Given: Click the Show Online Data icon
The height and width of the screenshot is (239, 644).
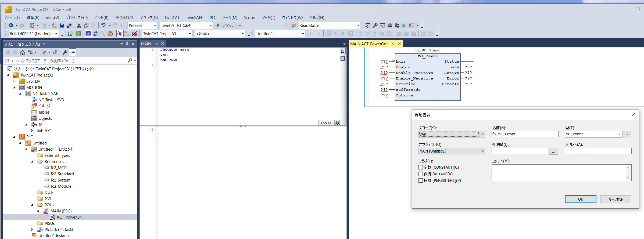Looking at the screenshot, I should [x=120, y=34].
